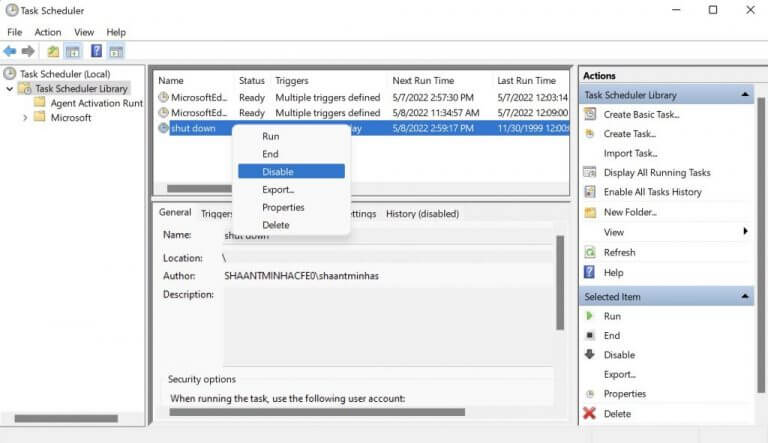Click New Folder label in Actions
This screenshot has height=443, width=768.
point(630,212)
